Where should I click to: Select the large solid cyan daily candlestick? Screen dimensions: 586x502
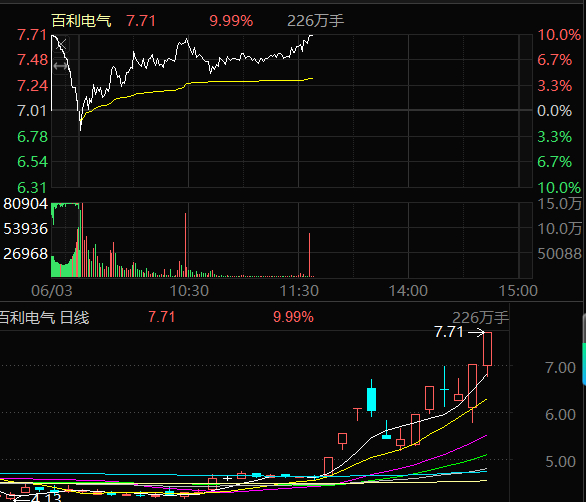(x=371, y=399)
